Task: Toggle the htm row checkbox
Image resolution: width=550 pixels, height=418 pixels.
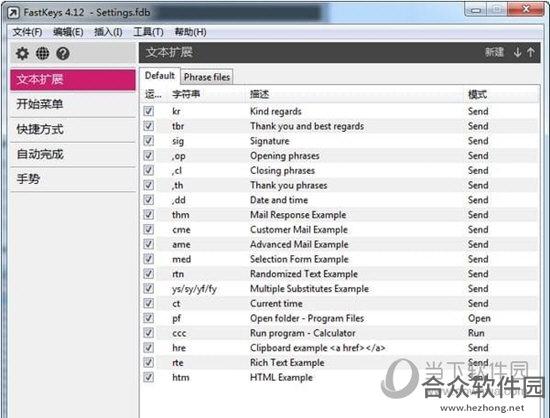Action: (149, 377)
